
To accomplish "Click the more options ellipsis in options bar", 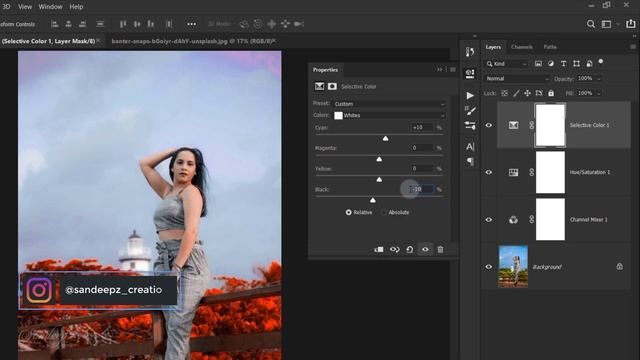I will [x=191, y=24].
